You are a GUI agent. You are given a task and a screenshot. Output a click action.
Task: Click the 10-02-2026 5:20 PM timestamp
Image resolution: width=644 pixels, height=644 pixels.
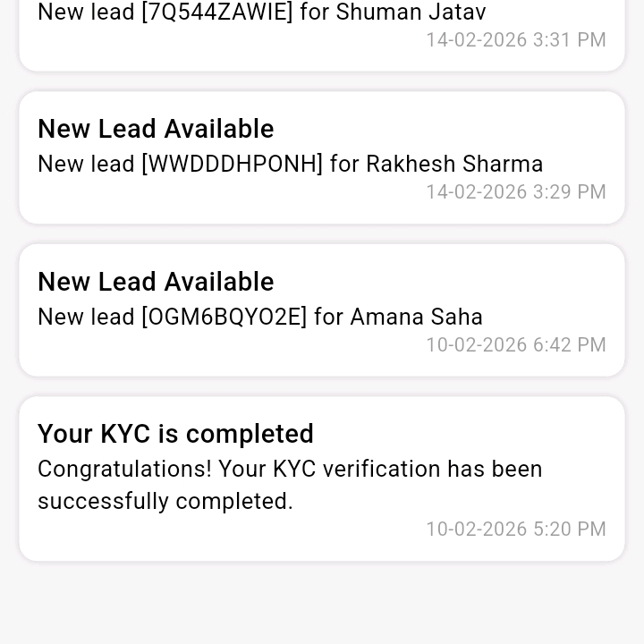pyautogui.click(x=516, y=529)
